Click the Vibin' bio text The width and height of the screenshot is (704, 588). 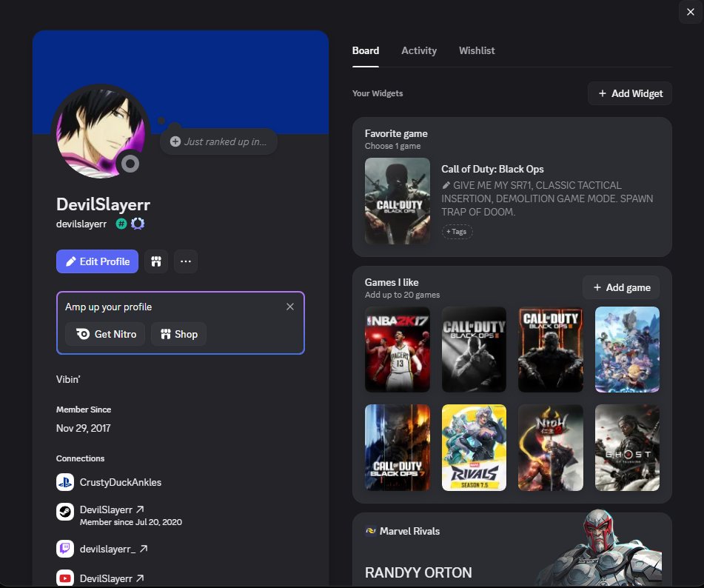(68, 379)
